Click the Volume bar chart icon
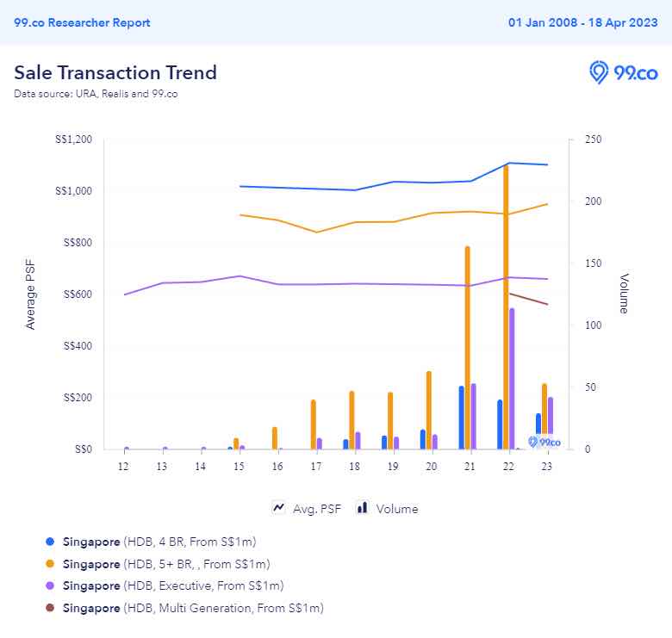Image resolution: width=672 pixels, height=638 pixels. (363, 508)
